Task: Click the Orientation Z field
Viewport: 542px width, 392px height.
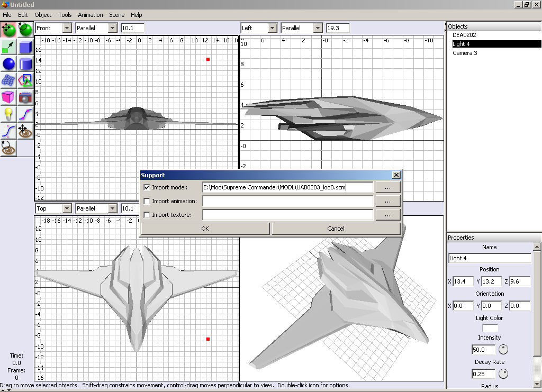Action: [x=520, y=306]
